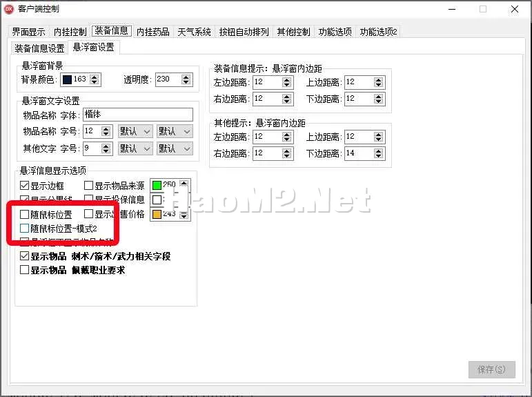This screenshot has height=397, width=532.
Task: Adjust 装备信息提示 上边距离 spinner
Action: tap(378, 82)
